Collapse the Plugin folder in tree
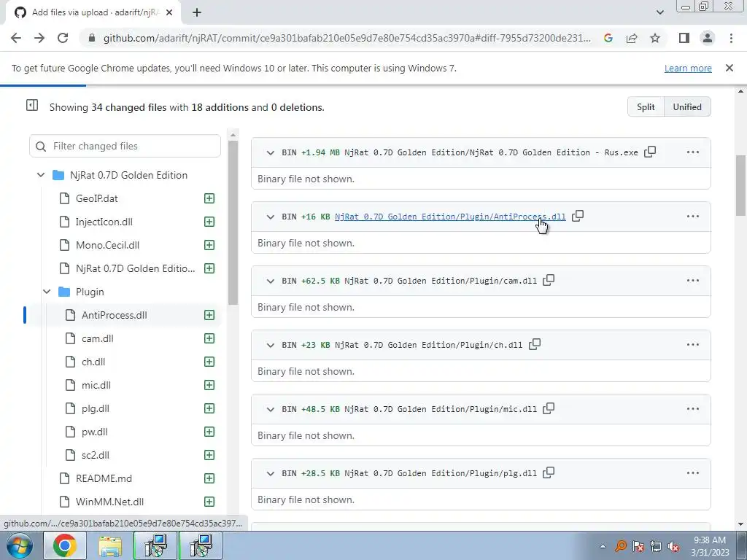 pyautogui.click(x=47, y=292)
